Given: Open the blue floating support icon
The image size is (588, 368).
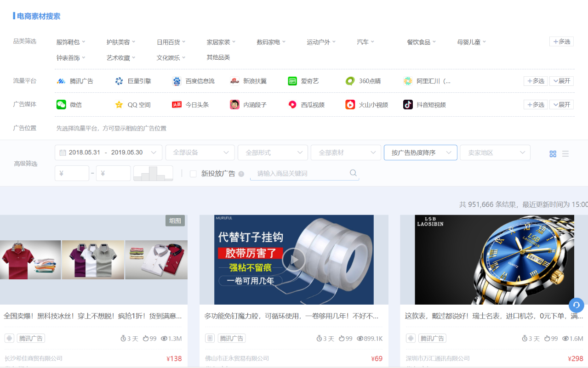Looking at the screenshot, I should tap(577, 305).
